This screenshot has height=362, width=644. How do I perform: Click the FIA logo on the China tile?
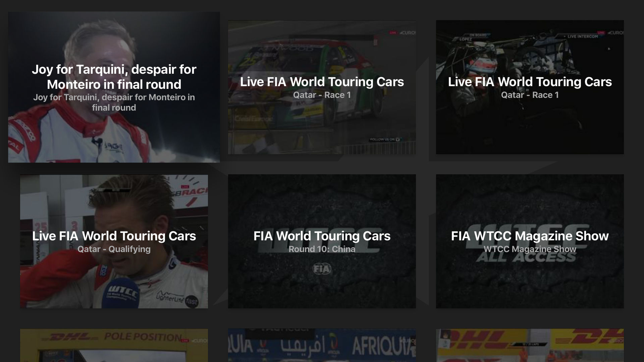tap(322, 269)
